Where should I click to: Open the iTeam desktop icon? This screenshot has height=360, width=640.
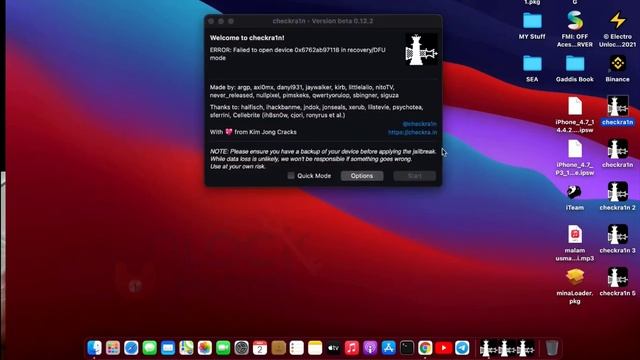[x=575, y=198]
